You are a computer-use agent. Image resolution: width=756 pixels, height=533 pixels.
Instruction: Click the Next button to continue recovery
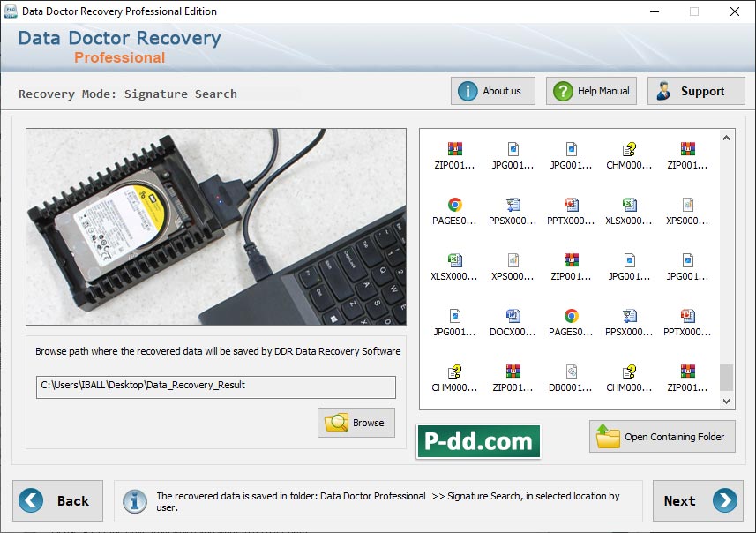point(698,500)
